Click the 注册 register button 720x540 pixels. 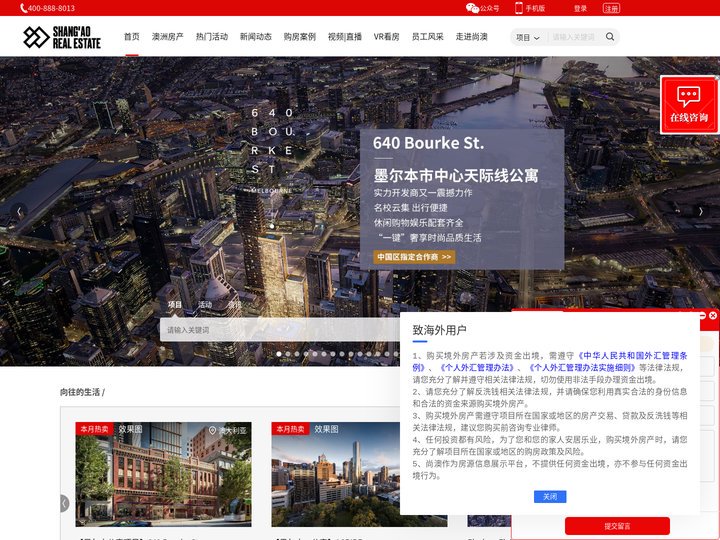pos(611,8)
